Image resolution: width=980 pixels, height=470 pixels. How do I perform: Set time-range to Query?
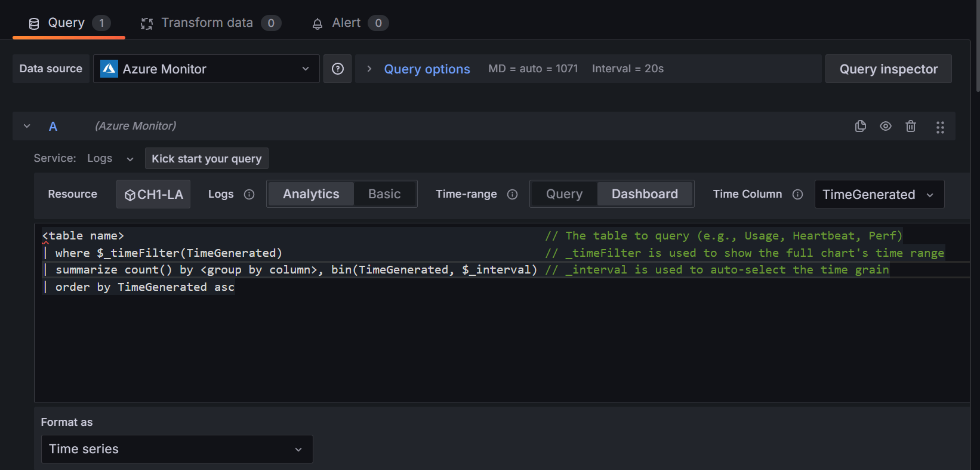pos(563,194)
